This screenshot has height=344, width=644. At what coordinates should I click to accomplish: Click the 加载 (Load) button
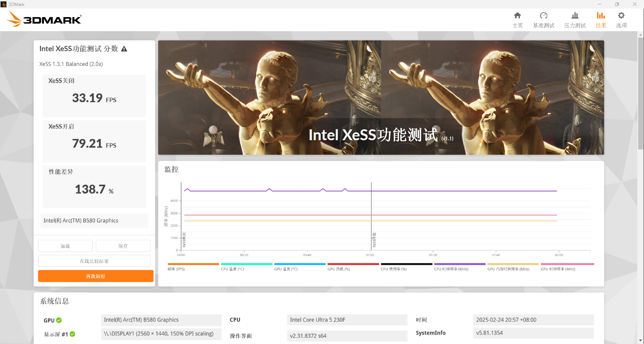65,246
